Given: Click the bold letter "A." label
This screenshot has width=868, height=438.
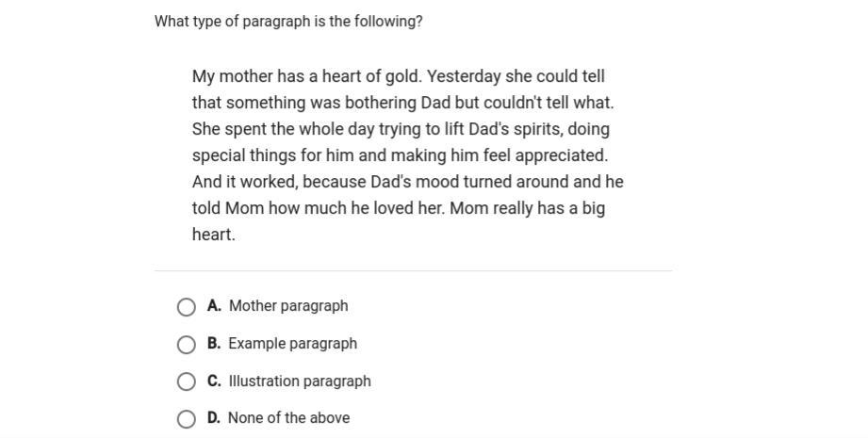Looking at the screenshot, I should coord(214,306).
